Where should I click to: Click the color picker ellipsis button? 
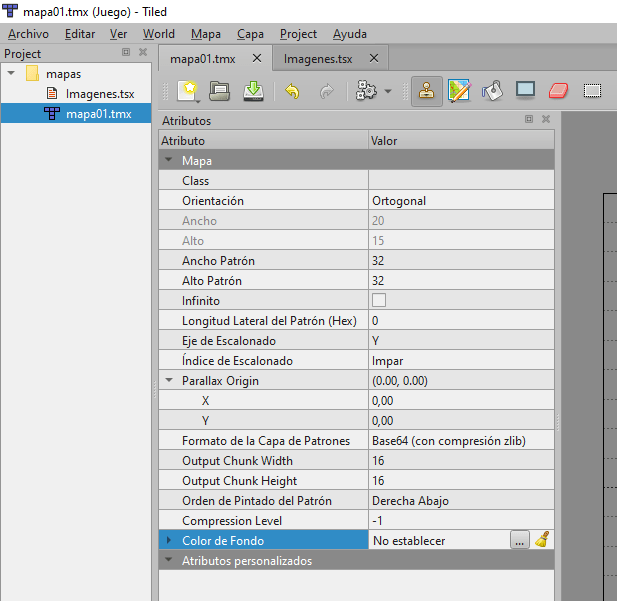[x=519, y=541]
